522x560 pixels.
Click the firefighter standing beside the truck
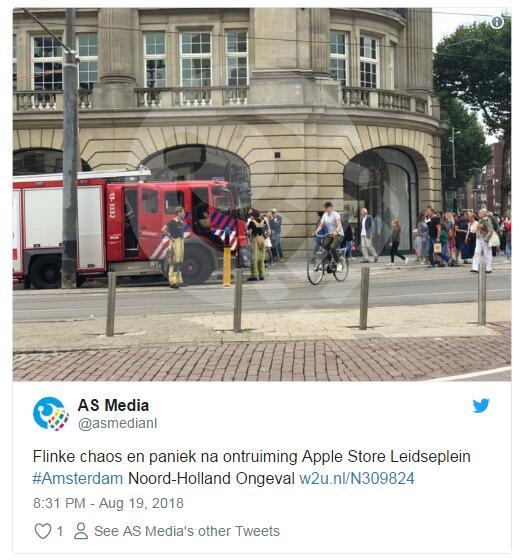[x=175, y=247]
